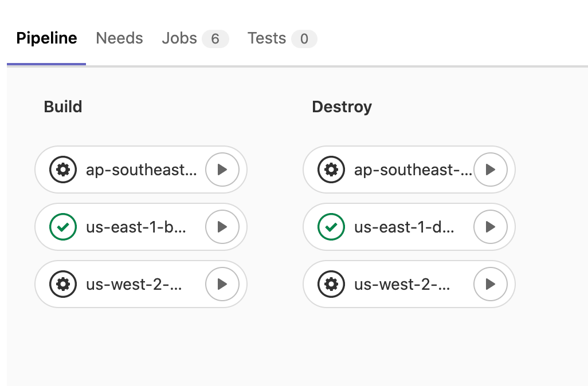The width and height of the screenshot is (588, 386).
Task: Open the Needs tab
Action: coord(119,38)
